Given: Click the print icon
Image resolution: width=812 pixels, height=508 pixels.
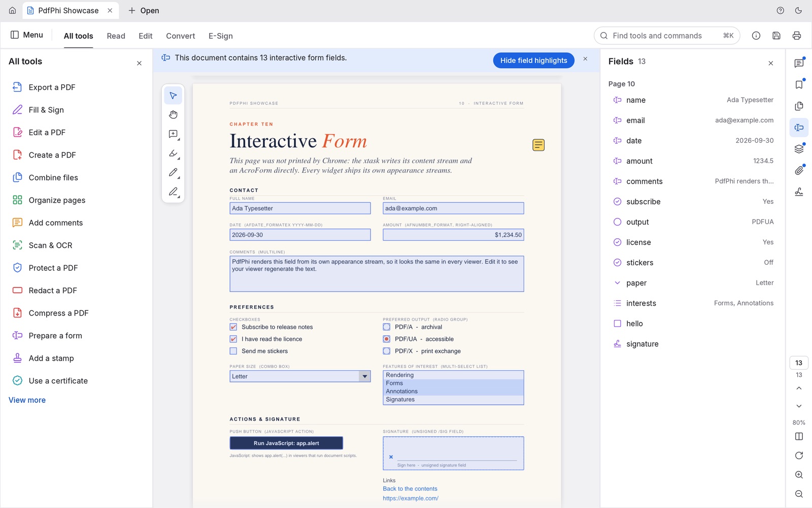Looking at the screenshot, I should pyautogui.click(x=797, y=36).
